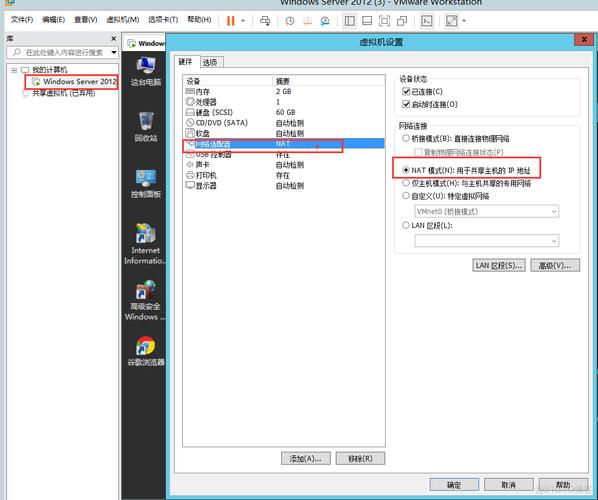The width and height of the screenshot is (598, 500).
Task: Open the library search filter dropdown arrow
Action: 114,52
